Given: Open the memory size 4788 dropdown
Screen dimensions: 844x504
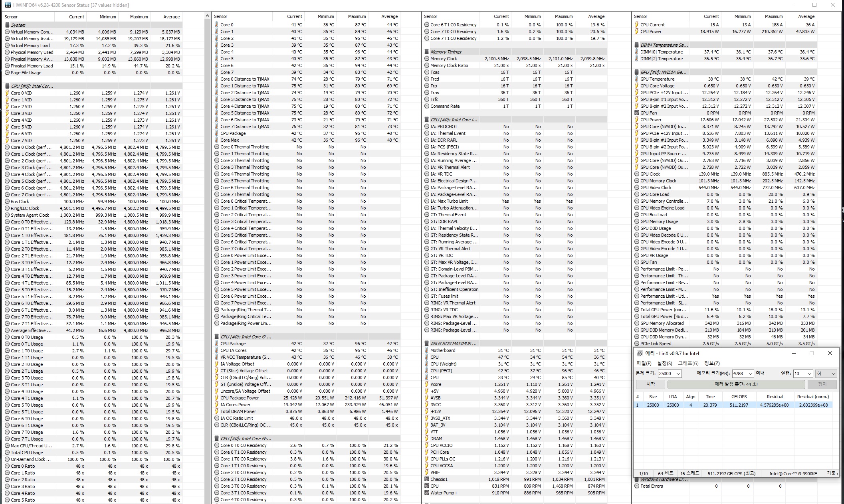Looking at the screenshot, I should tap(750, 374).
